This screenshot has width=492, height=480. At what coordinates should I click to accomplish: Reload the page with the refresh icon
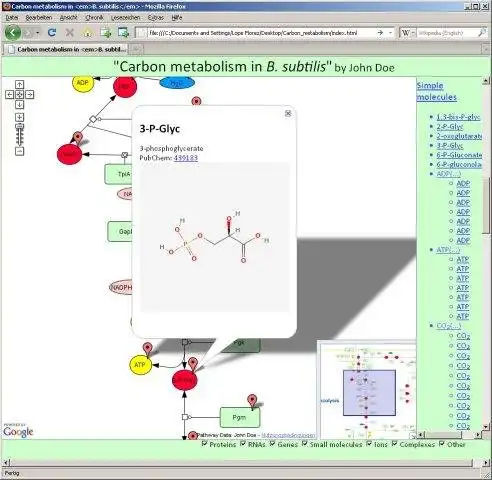pyautogui.click(x=52, y=33)
